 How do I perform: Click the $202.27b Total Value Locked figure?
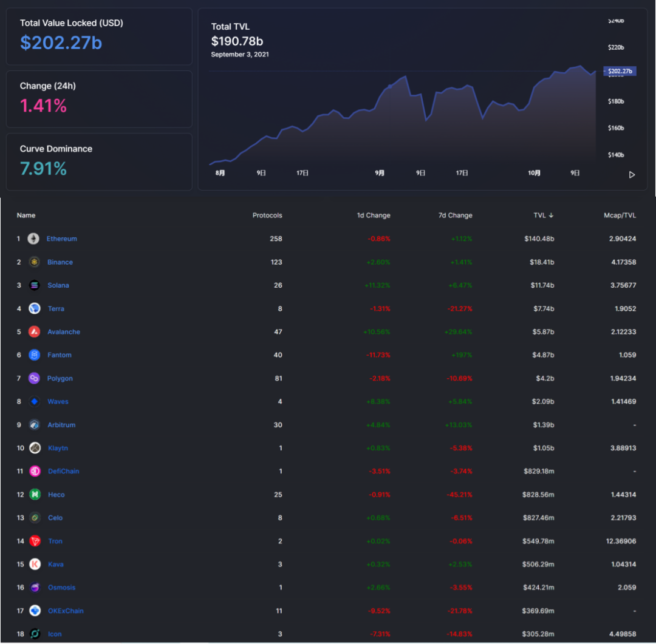point(61,42)
